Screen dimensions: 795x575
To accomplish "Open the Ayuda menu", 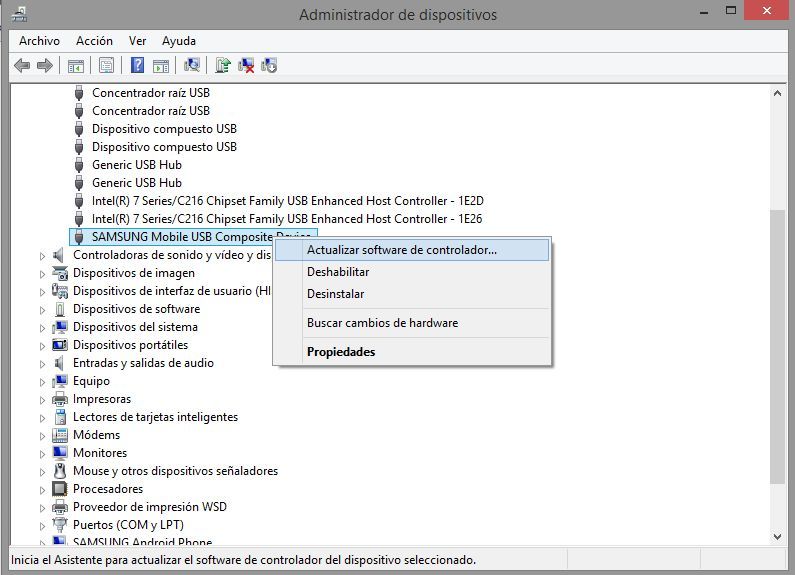I will (x=179, y=41).
